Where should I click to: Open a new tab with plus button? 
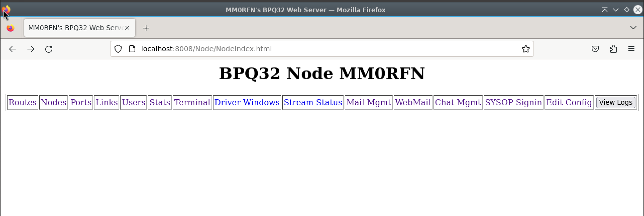(146, 28)
